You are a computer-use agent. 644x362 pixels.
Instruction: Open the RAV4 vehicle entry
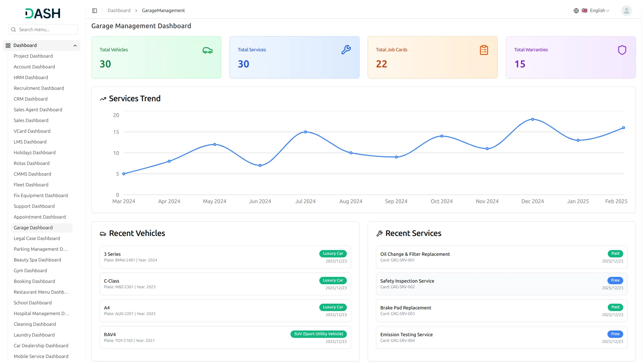pyautogui.click(x=110, y=335)
